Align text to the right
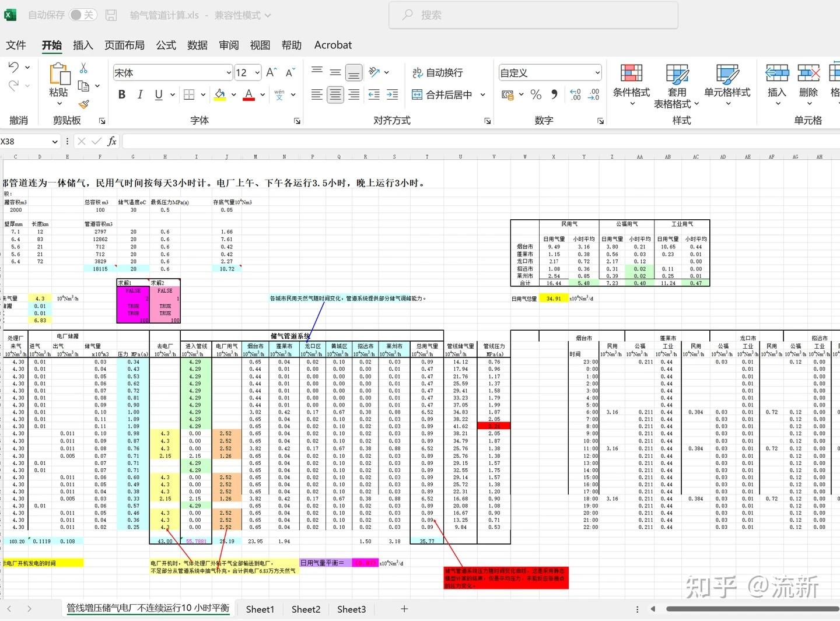This screenshot has height=621, width=840. tap(354, 94)
